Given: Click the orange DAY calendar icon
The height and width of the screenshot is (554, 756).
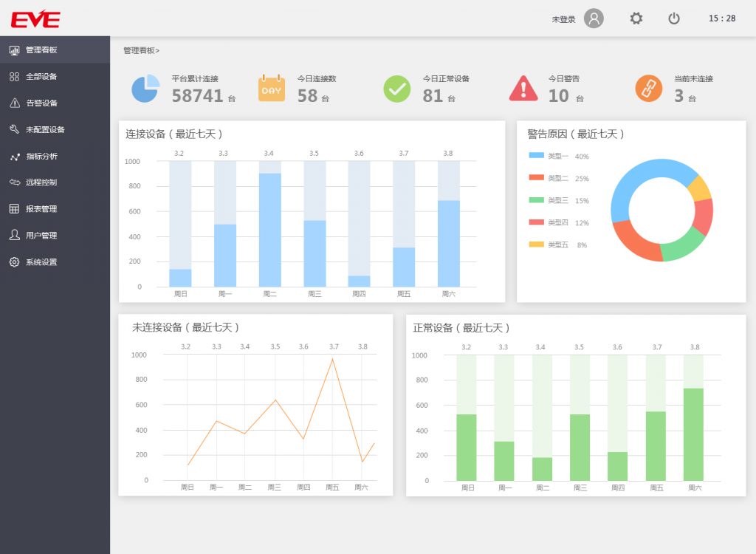Looking at the screenshot, I should click(x=271, y=89).
